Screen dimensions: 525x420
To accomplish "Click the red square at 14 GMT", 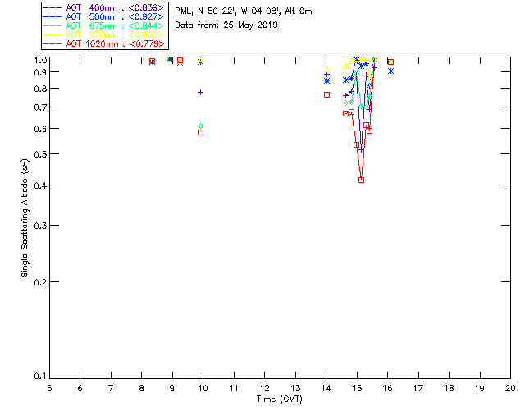I will pos(326,95).
